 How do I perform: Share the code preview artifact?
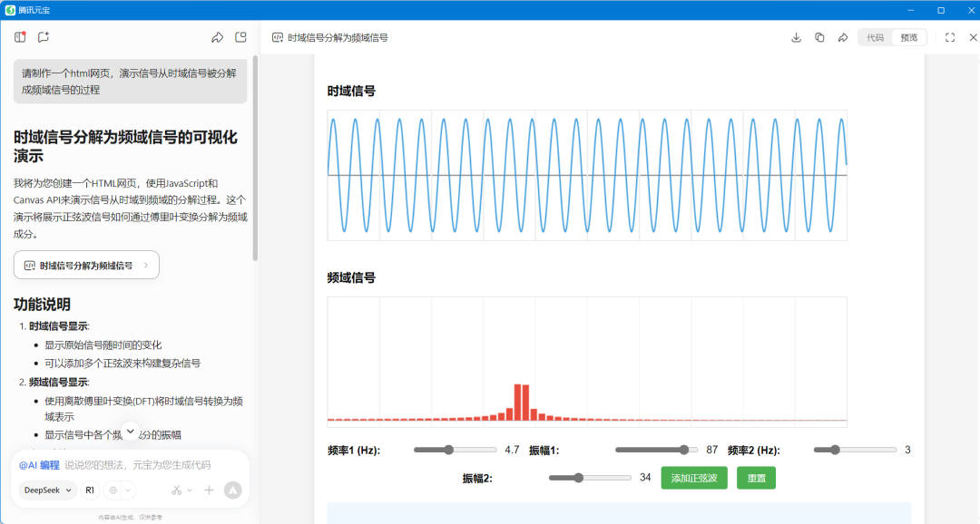pyautogui.click(x=843, y=37)
